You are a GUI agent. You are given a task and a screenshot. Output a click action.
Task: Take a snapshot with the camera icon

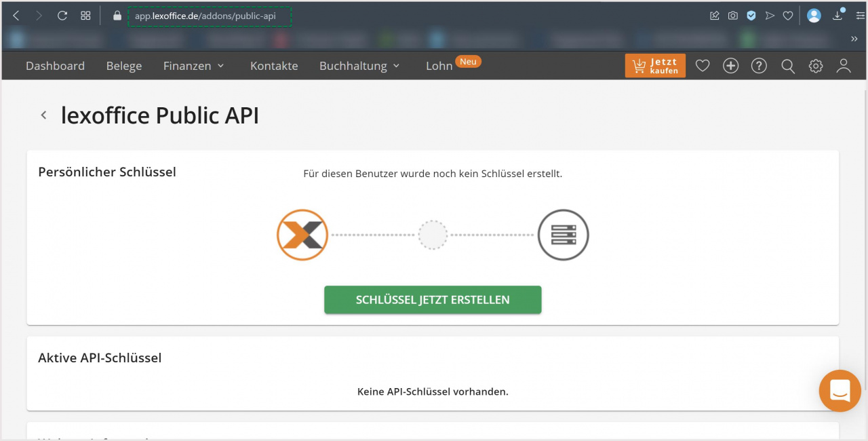coord(733,16)
